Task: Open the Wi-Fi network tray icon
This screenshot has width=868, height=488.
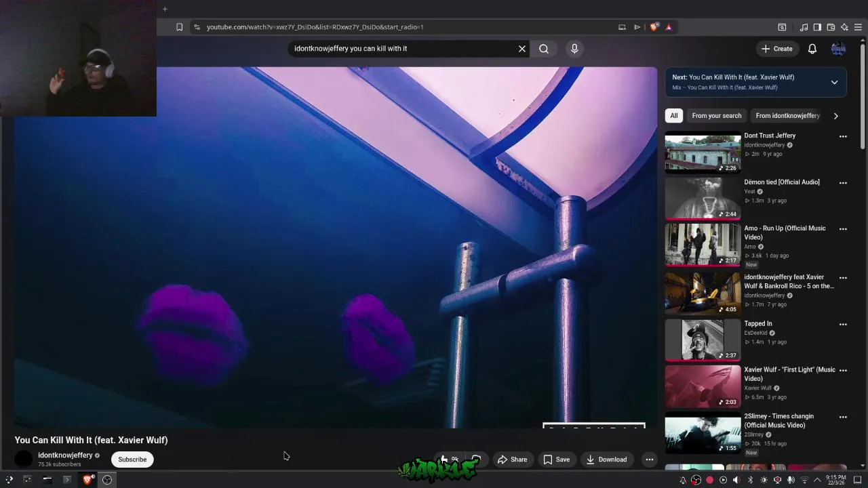Action: click(x=804, y=481)
